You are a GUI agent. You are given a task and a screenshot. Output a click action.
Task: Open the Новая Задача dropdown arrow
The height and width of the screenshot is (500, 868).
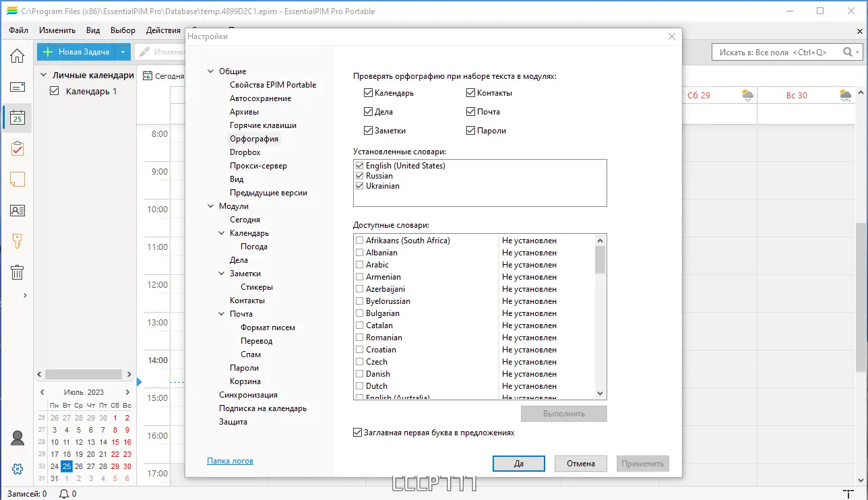(x=123, y=52)
